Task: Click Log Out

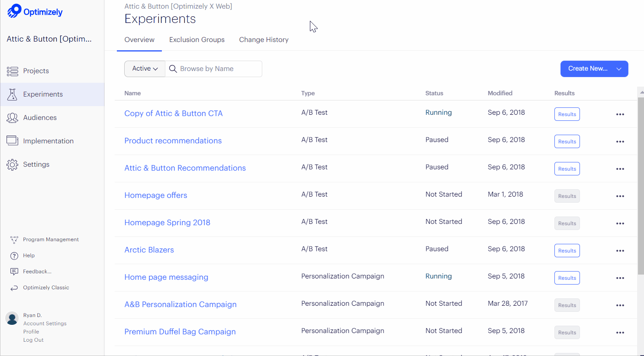Action: pos(33,340)
